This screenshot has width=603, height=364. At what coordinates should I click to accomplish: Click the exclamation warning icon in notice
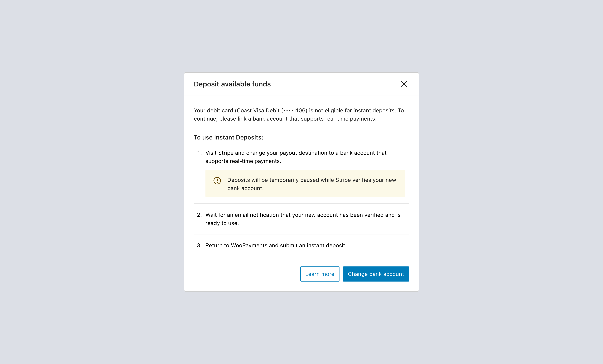point(217,180)
